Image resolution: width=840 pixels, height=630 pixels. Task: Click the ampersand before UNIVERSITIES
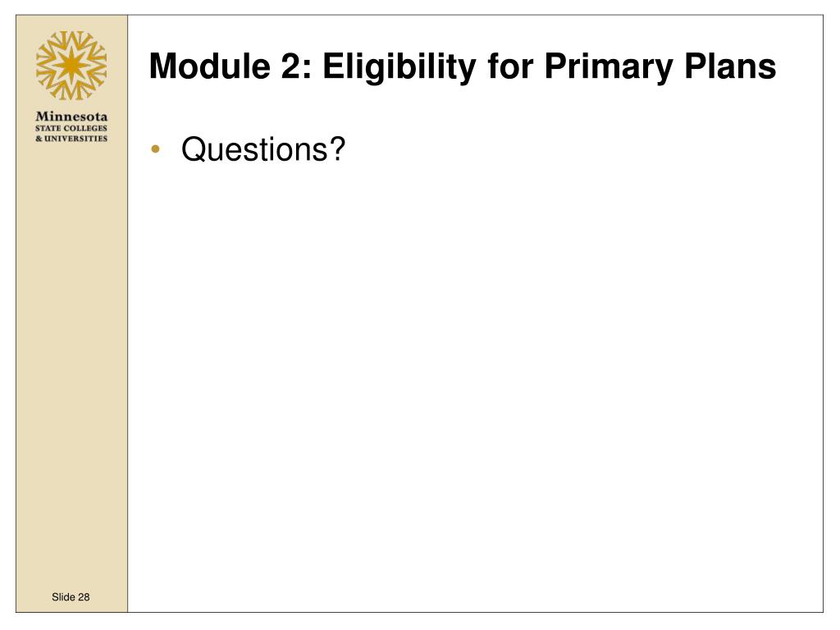click(x=39, y=138)
